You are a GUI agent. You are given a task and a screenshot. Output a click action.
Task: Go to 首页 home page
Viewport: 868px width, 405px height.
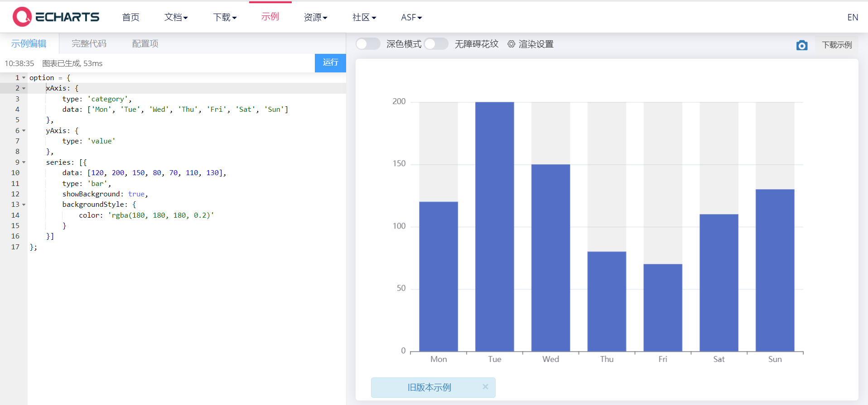(x=131, y=17)
